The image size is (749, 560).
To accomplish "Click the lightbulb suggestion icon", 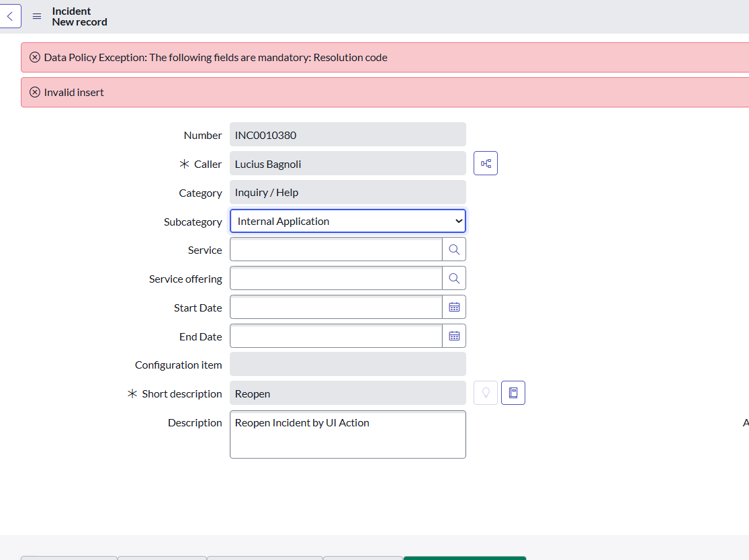I will tap(486, 393).
